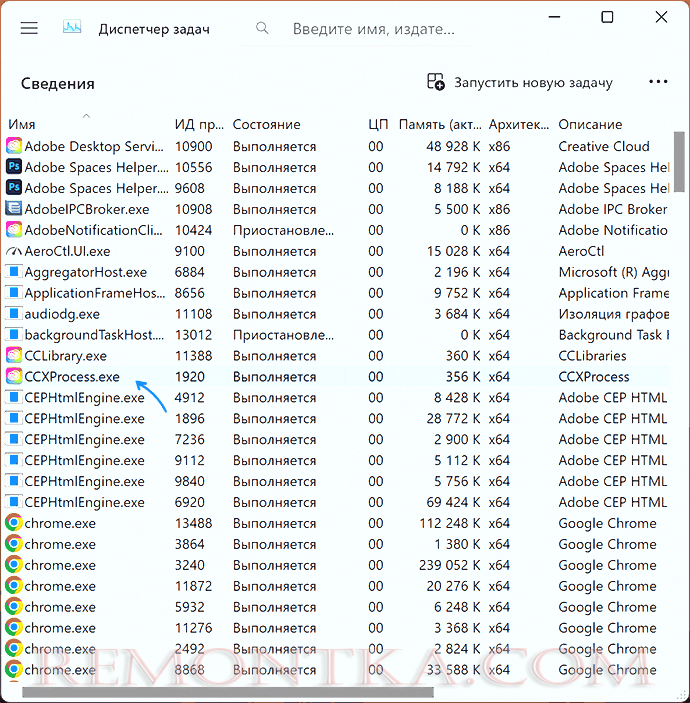690x703 pixels.
Task: Click Chrome icon of process 3864
Action: tap(14, 544)
